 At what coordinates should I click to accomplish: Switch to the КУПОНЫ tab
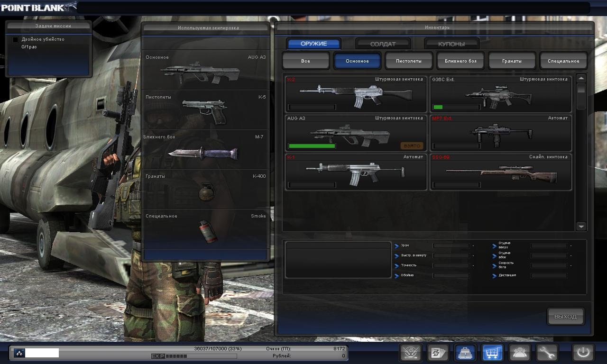click(x=451, y=44)
